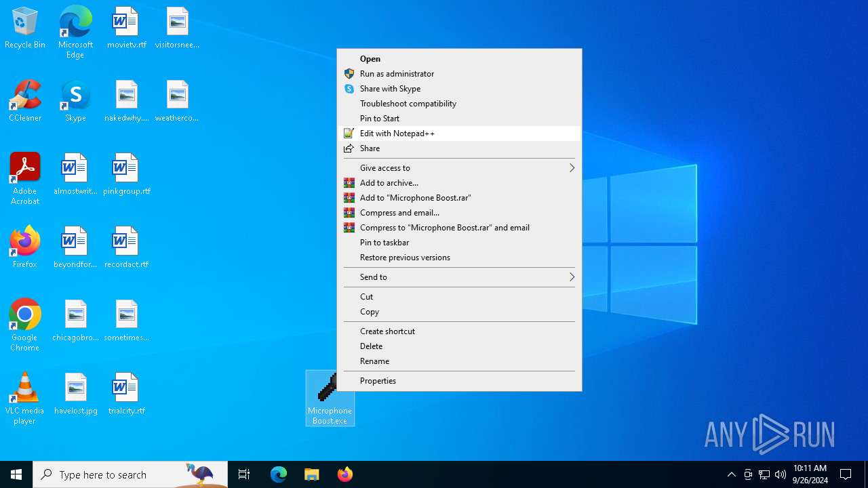Open File Explorer from the taskbar
868x488 pixels.
(311, 474)
